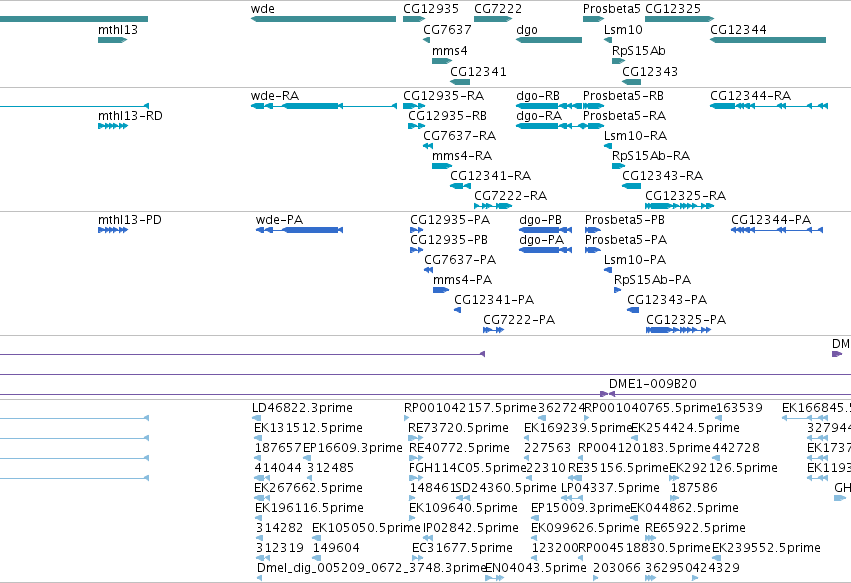851x583 pixels.
Task: Select the mms4-RA transcript
Action: point(442,166)
